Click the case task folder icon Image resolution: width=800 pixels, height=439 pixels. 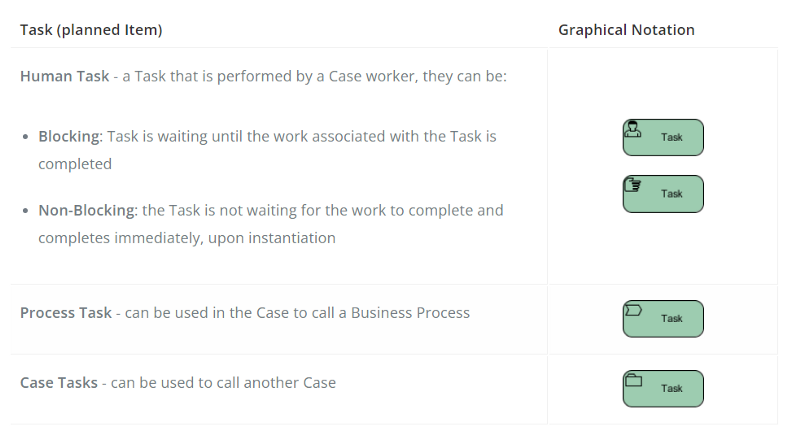(x=632, y=380)
